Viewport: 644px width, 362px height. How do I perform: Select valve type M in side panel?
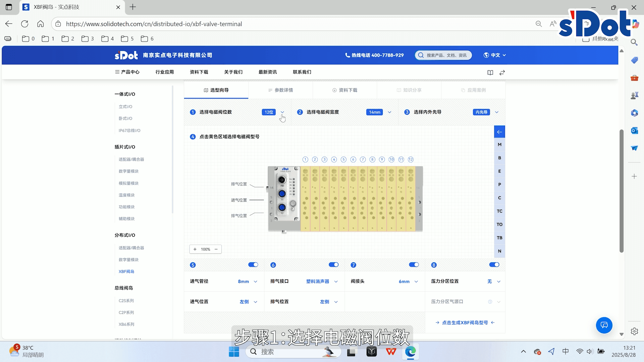click(x=499, y=144)
